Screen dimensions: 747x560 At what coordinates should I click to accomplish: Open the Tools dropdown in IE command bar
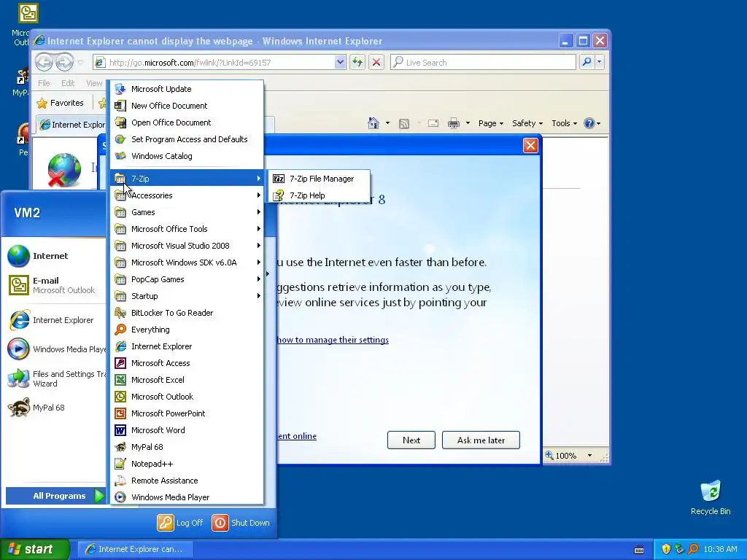point(564,123)
